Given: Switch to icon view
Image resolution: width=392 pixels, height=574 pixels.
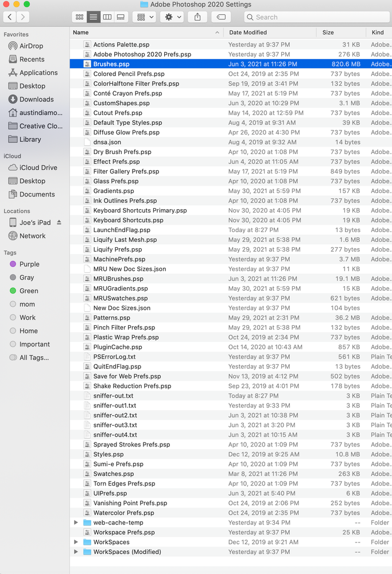Looking at the screenshot, I should coord(79,17).
